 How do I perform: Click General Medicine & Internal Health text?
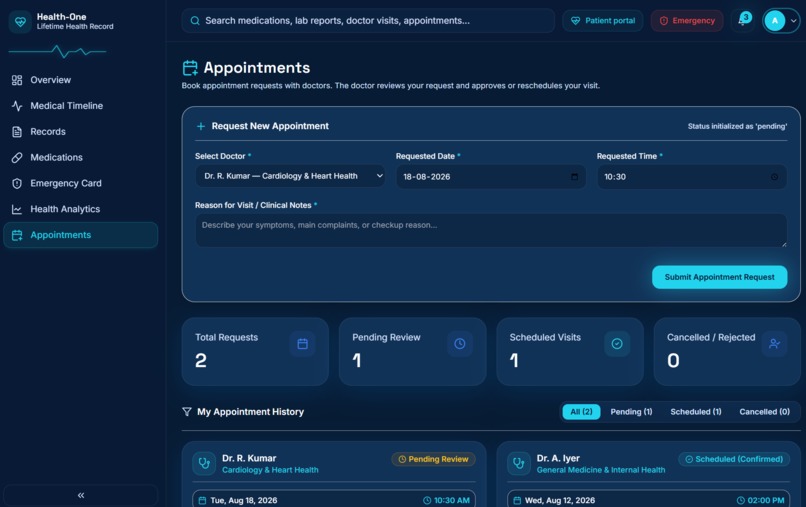tap(601, 470)
